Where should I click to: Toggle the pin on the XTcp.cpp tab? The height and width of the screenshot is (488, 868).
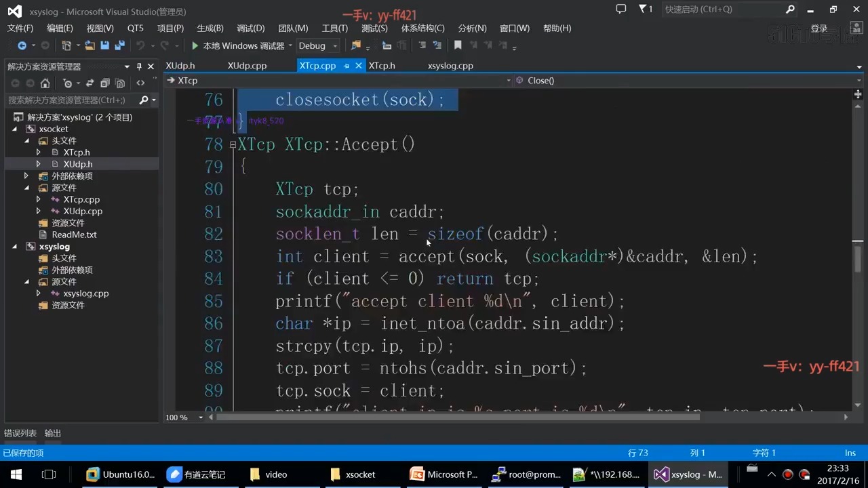coord(346,66)
